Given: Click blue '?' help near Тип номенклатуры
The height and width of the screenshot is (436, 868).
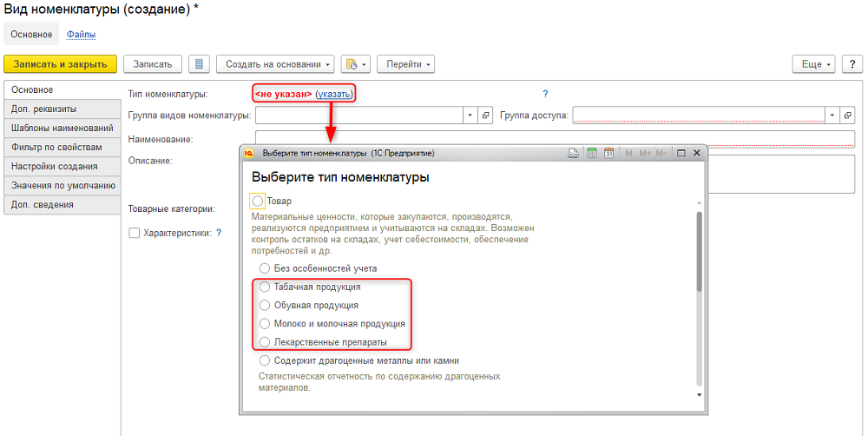Looking at the screenshot, I should [545, 94].
